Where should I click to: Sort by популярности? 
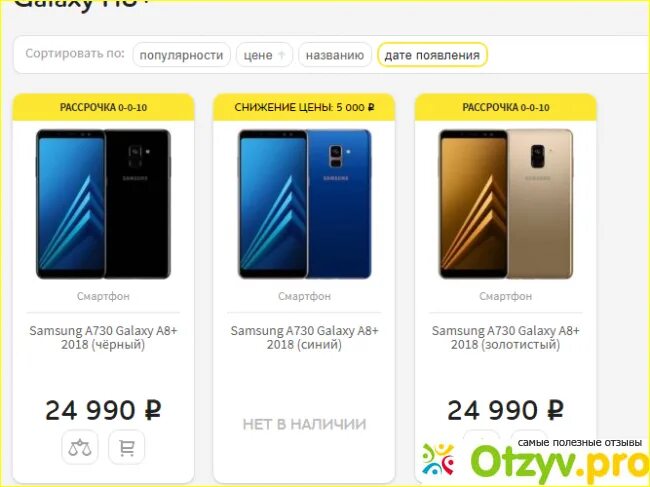coord(181,55)
